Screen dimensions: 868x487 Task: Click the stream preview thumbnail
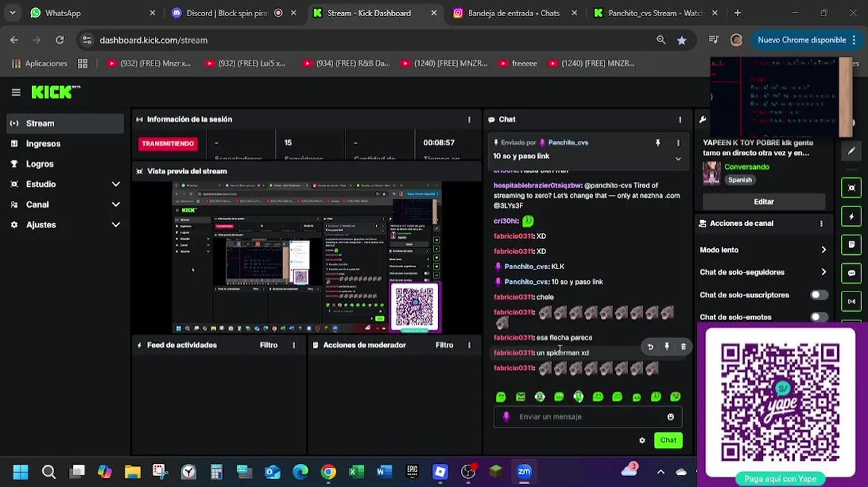(306, 257)
